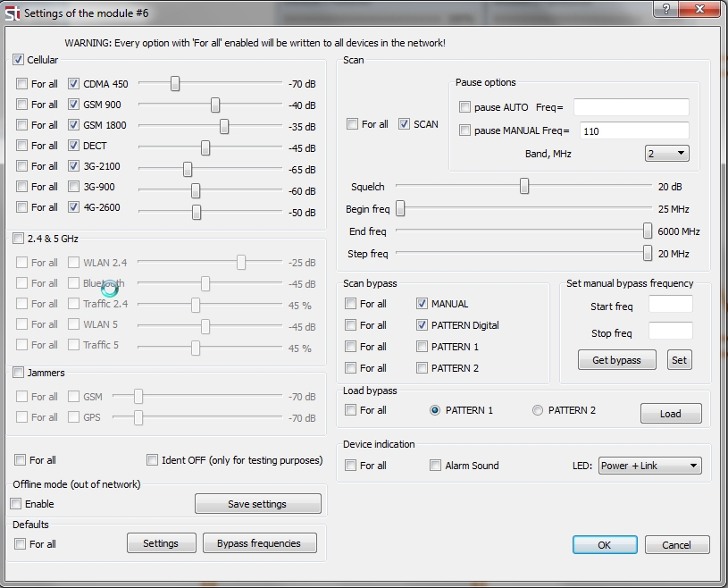
Task: Check For all next to MANUAL bypass
Action: (350, 303)
